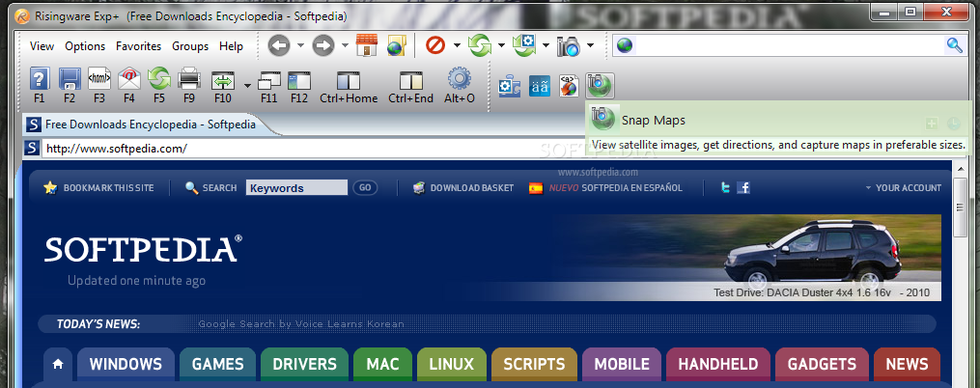Open the Favorites menu
The height and width of the screenshot is (388, 980).
[x=138, y=46]
